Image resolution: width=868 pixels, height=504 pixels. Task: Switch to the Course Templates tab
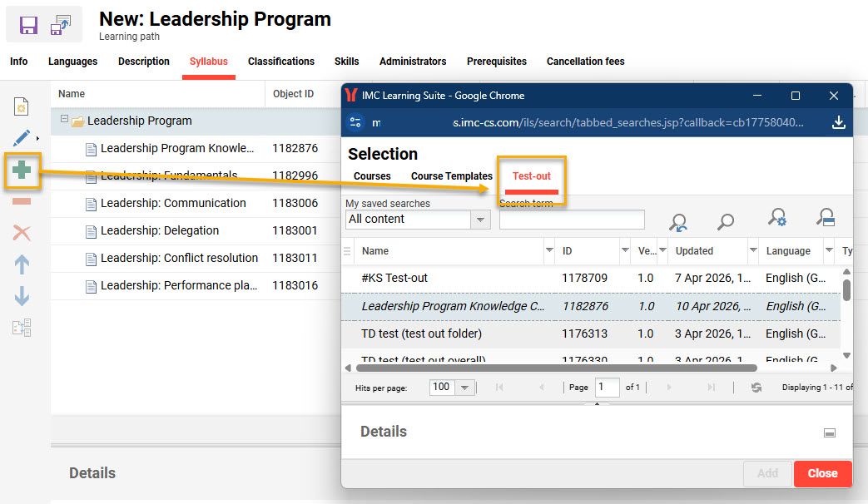[x=451, y=176]
